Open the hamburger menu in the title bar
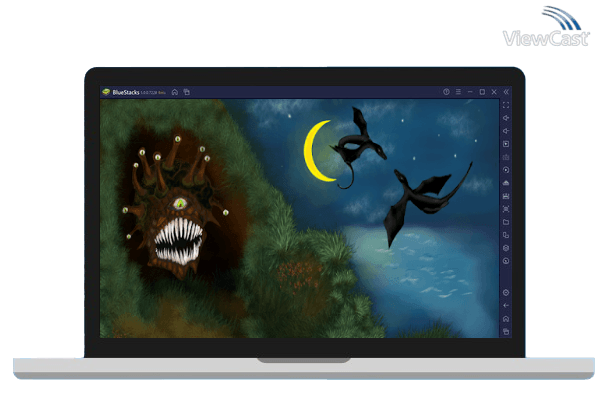Viewport: 602px width, 414px height. [458, 92]
